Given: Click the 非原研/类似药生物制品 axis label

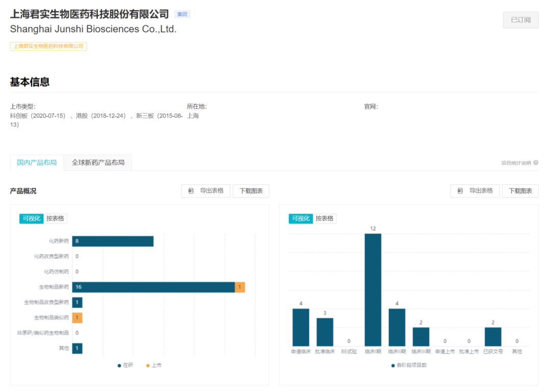Looking at the screenshot, I should [43, 333].
